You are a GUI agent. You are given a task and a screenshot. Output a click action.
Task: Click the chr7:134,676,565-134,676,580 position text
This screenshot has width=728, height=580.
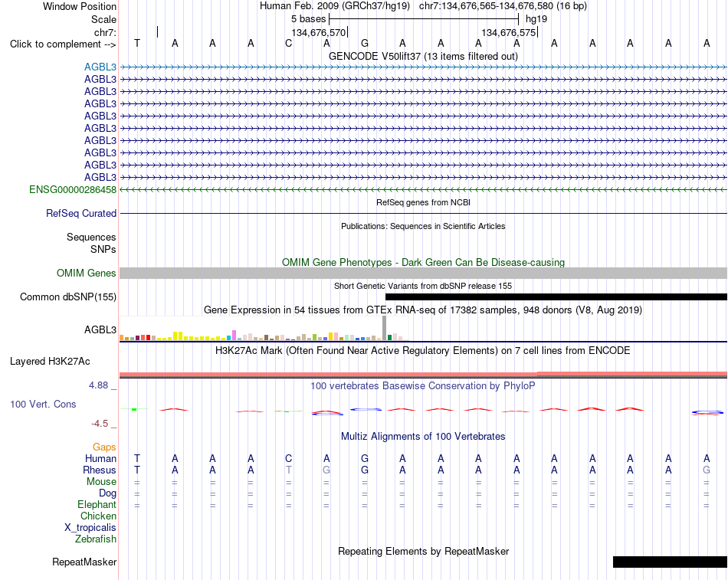(x=503, y=6)
